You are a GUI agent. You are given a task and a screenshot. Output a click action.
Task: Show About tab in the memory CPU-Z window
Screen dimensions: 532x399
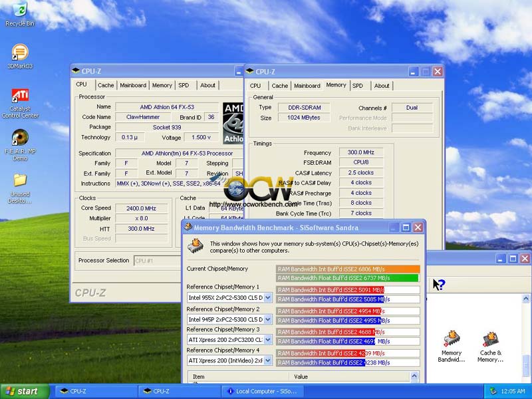[x=382, y=86]
